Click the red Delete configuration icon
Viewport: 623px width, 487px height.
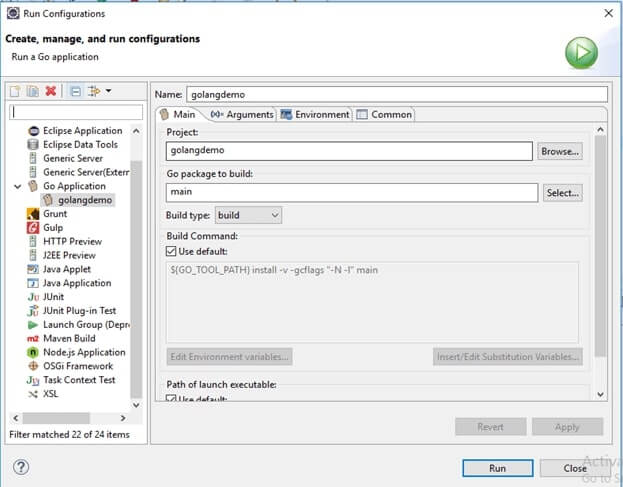click(51, 91)
